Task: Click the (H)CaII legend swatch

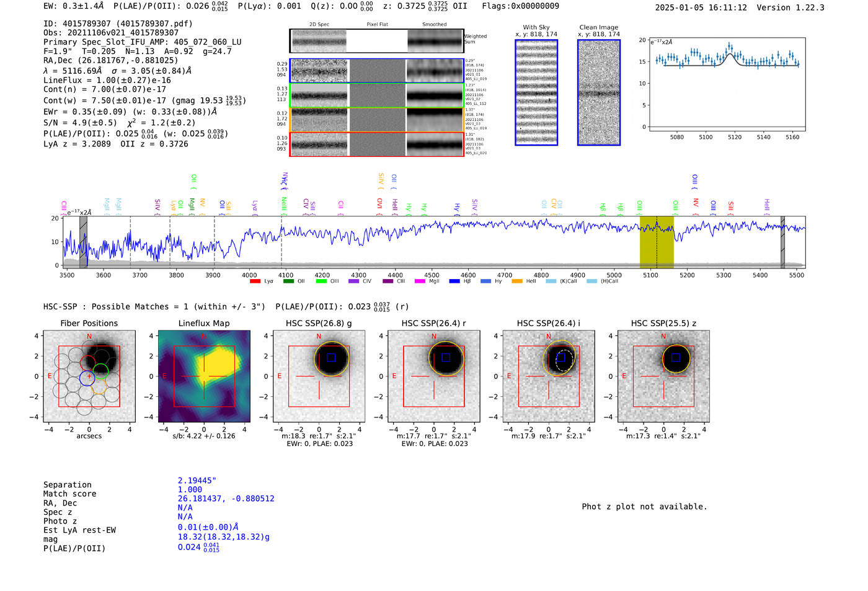Action: tap(591, 282)
